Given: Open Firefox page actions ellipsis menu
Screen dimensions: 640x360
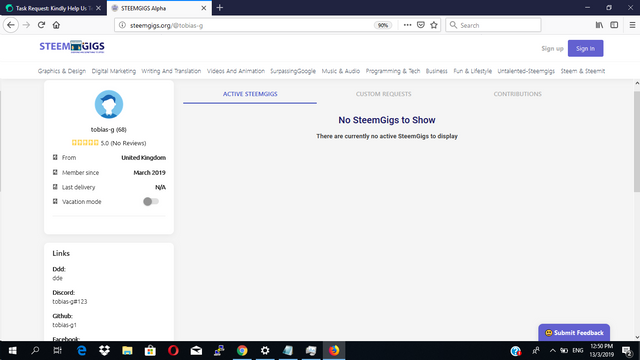Looking at the screenshot, I should tap(407, 25).
